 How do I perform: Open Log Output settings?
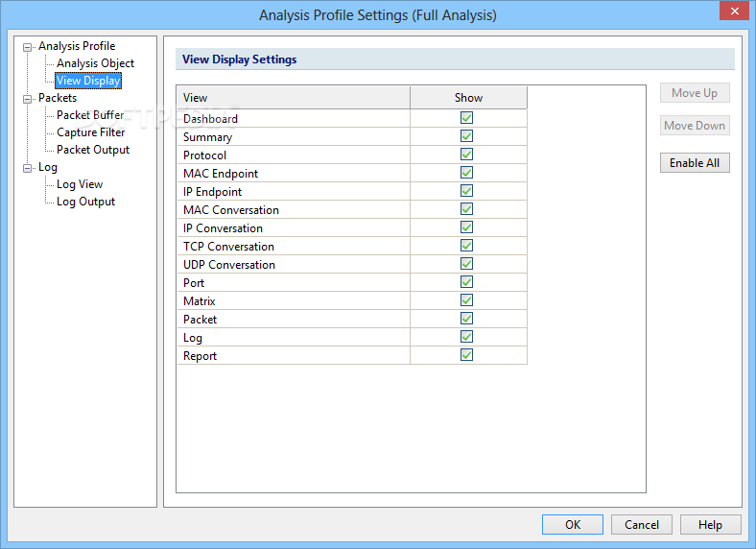coord(85,202)
